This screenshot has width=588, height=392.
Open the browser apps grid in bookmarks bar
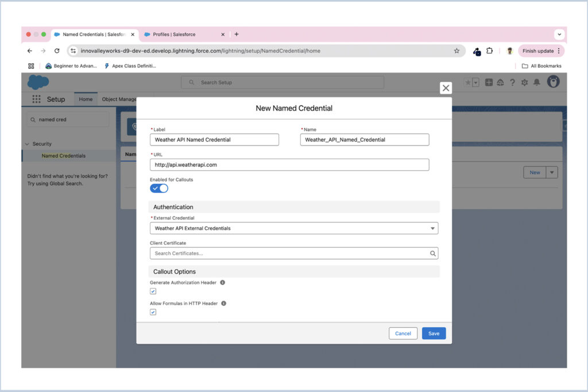pos(31,66)
